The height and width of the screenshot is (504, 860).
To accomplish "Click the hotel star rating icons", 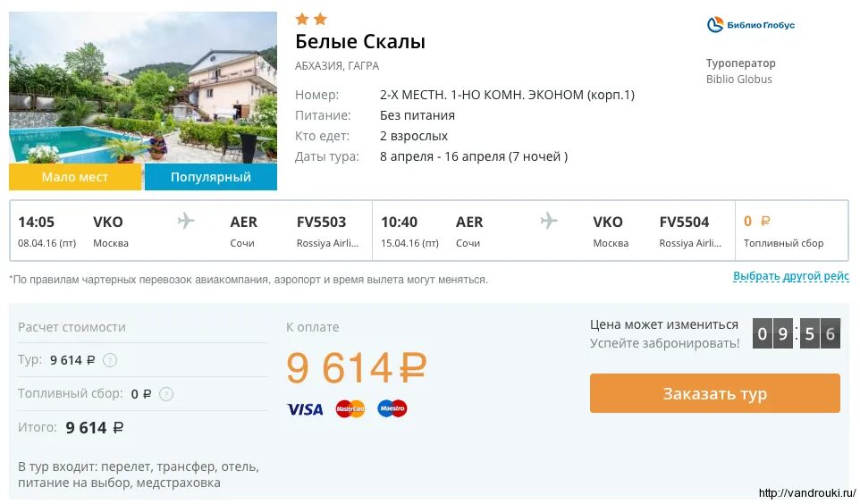I will click(311, 19).
